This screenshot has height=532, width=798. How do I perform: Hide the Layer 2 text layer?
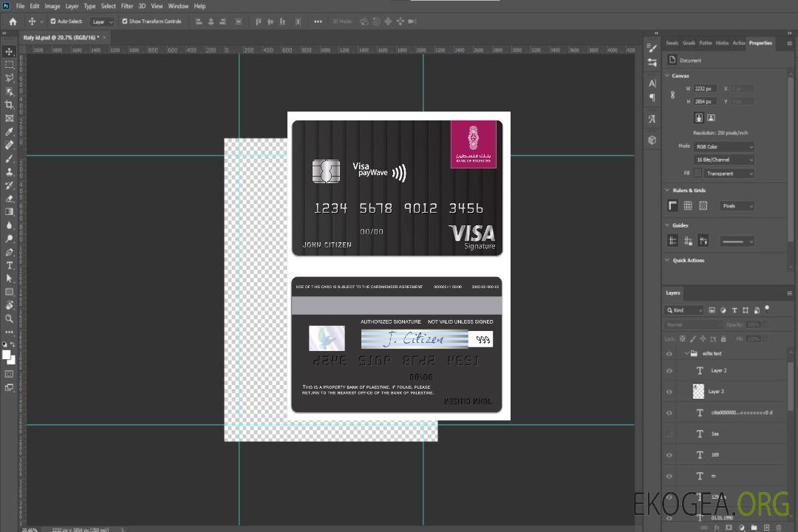coord(669,371)
